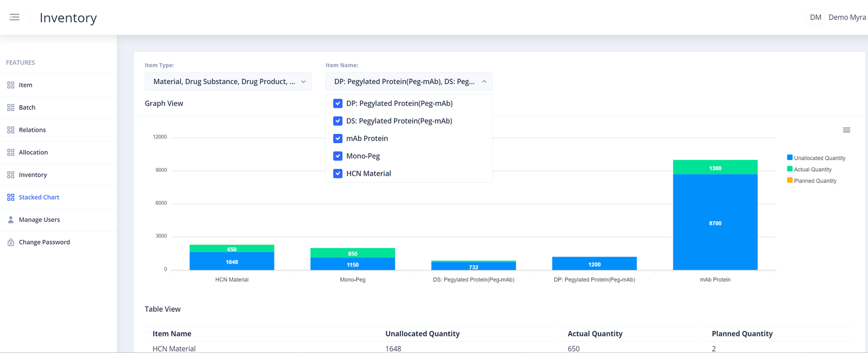Click the Relations sidebar grid icon

pyautogui.click(x=11, y=130)
